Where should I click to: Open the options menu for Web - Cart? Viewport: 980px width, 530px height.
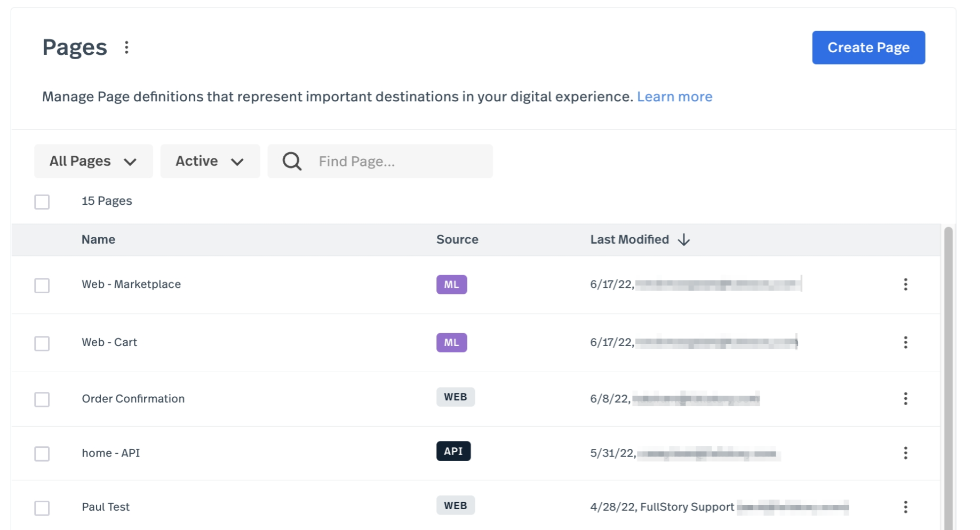coord(905,342)
